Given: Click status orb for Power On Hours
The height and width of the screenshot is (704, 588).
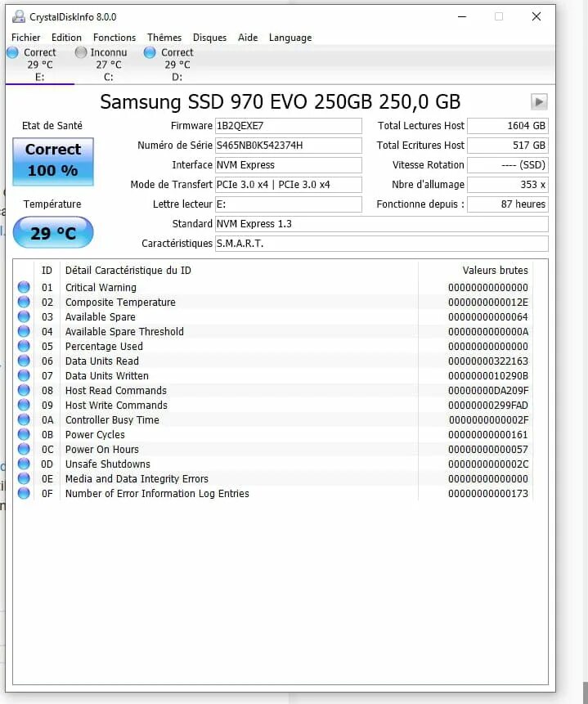Looking at the screenshot, I should pos(24,449).
